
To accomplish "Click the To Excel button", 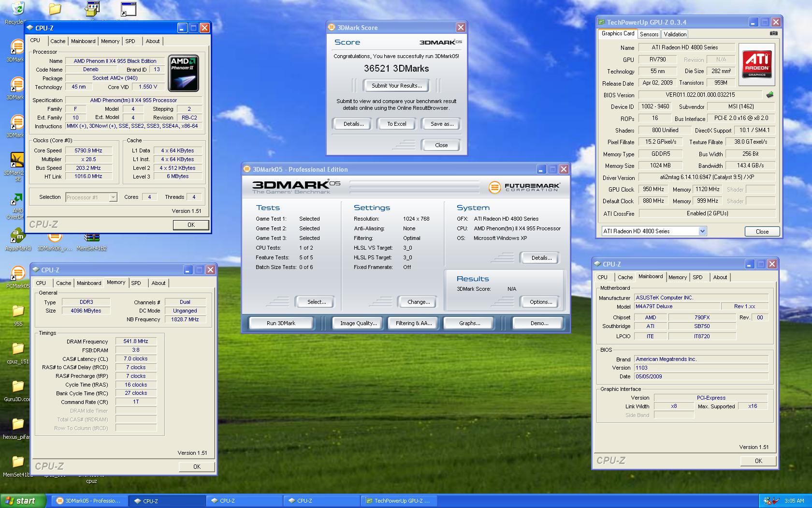I will pos(397,124).
